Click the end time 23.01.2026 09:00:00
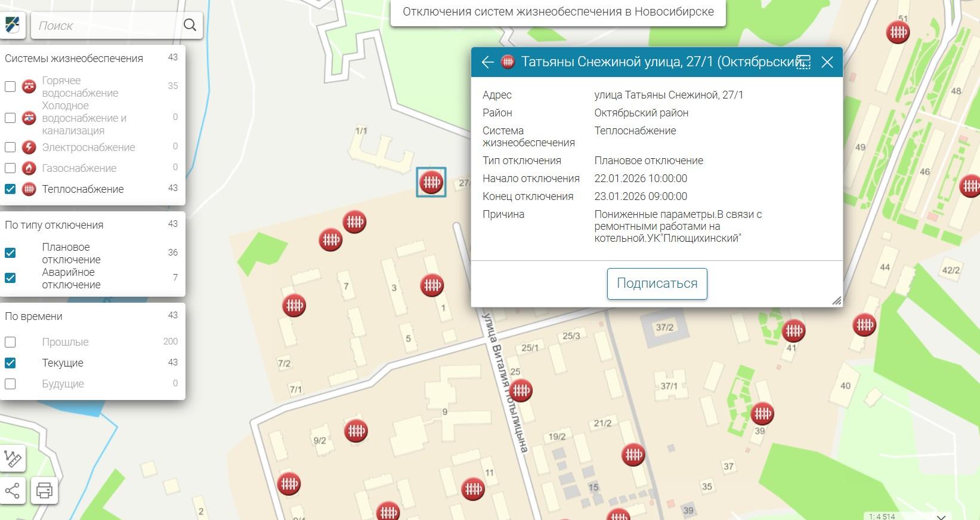The height and width of the screenshot is (520, 980). 641,196
